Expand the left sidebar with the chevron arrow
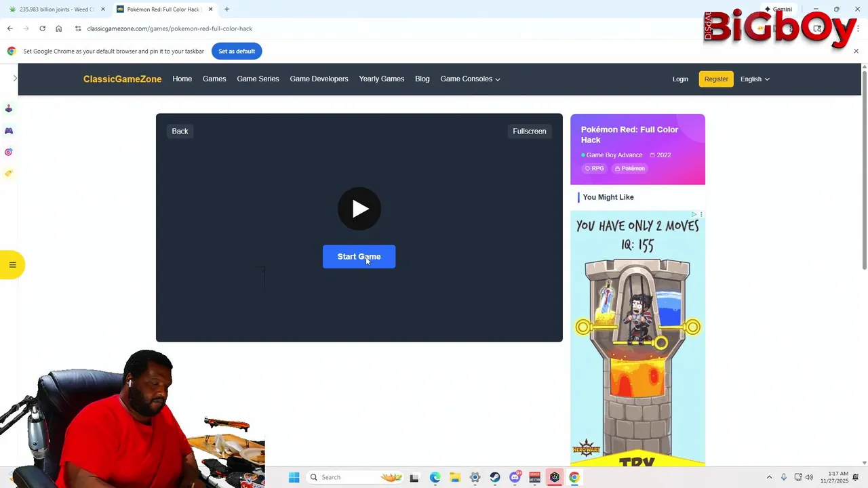 (x=15, y=78)
